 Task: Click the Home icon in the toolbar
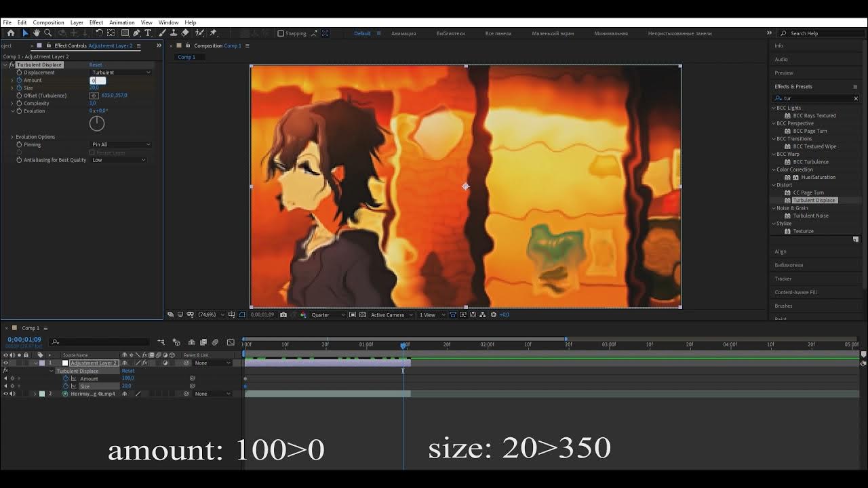pyautogui.click(x=11, y=33)
